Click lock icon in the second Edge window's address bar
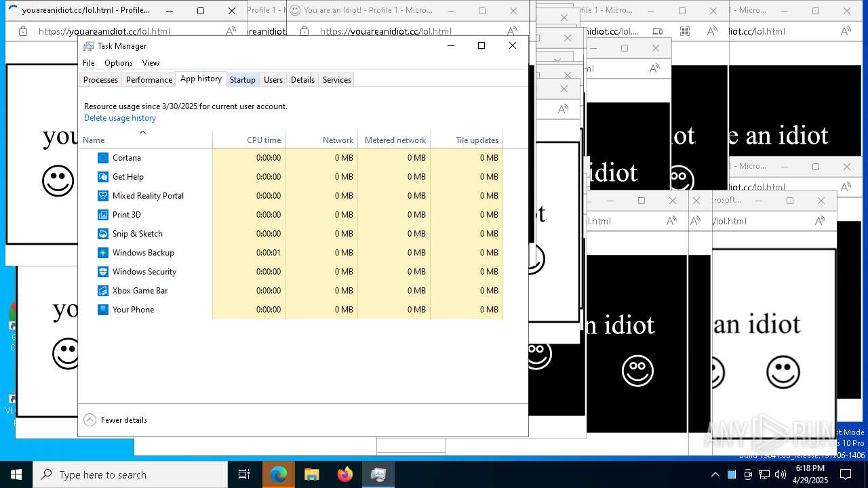Image resolution: width=868 pixels, height=488 pixels. click(304, 31)
